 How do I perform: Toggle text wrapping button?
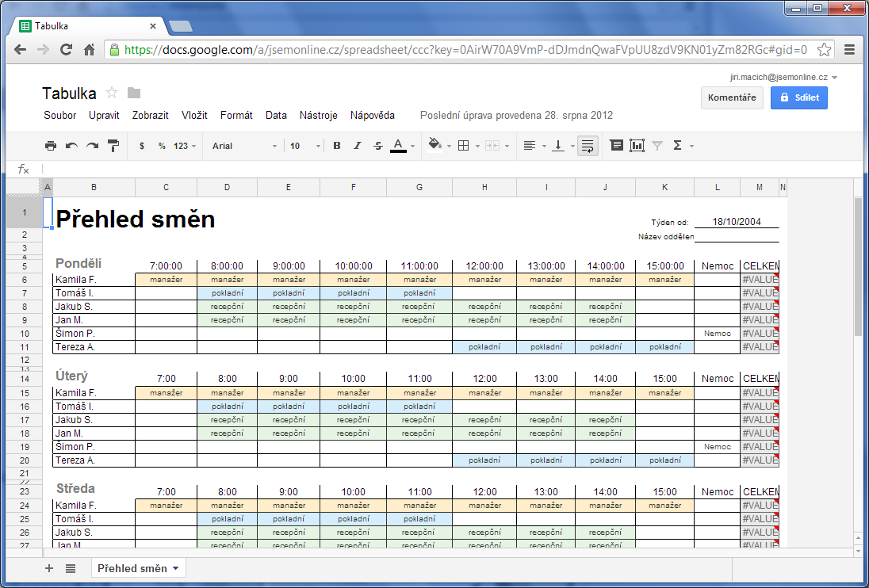coord(588,146)
